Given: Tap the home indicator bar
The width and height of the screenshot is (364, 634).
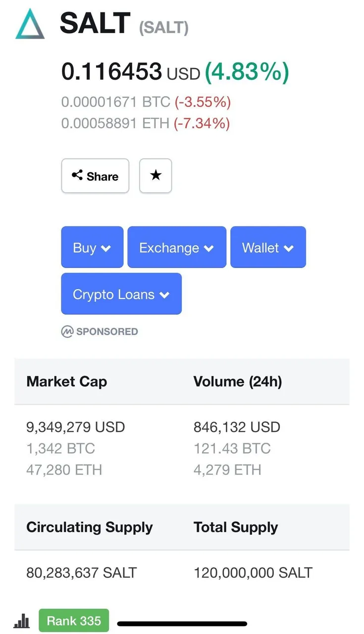Looking at the screenshot, I should [x=182, y=624].
